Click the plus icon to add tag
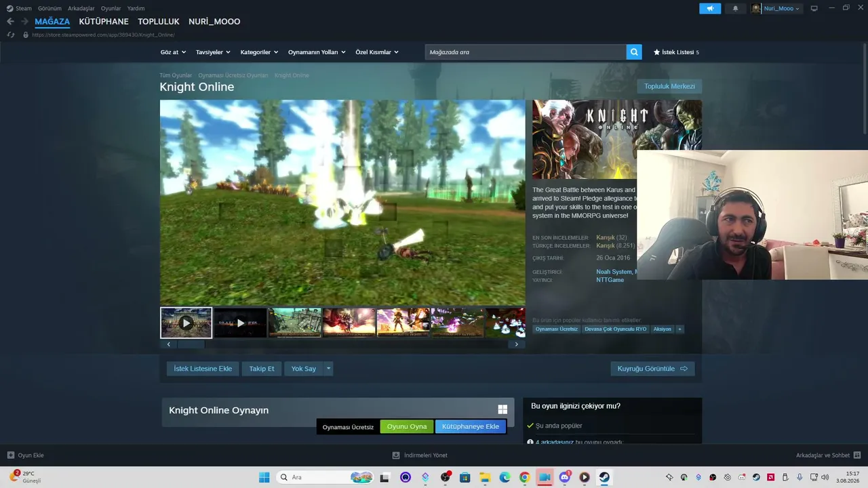Screen dimensions: 868x488 [679, 329]
